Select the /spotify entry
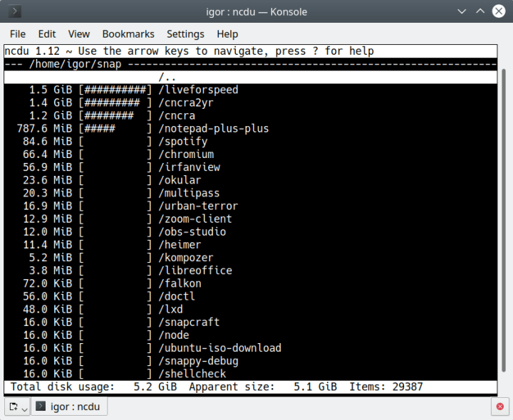This screenshot has width=513, height=420. tap(251, 142)
